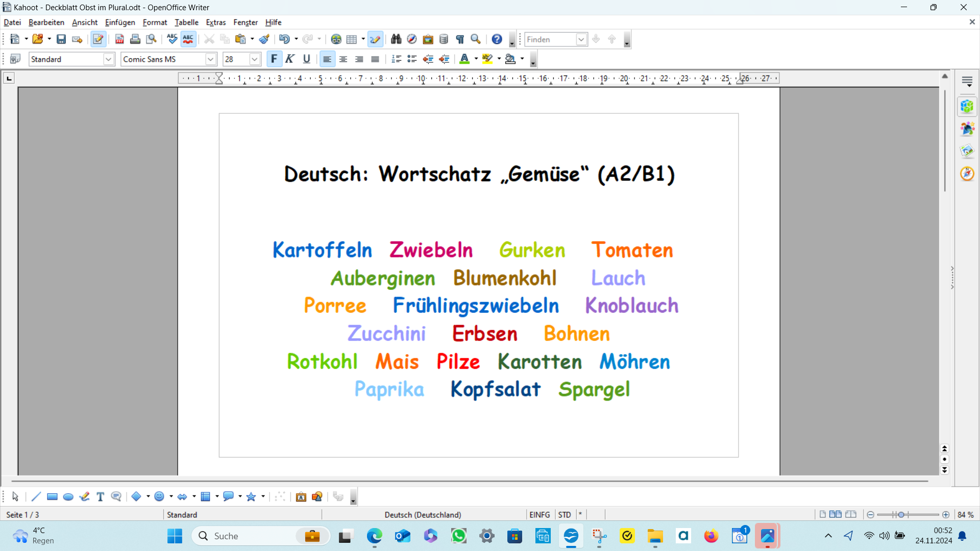The width and height of the screenshot is (980, 551).
Task: Select the Spellcheck tool
Action: point(172,39)
